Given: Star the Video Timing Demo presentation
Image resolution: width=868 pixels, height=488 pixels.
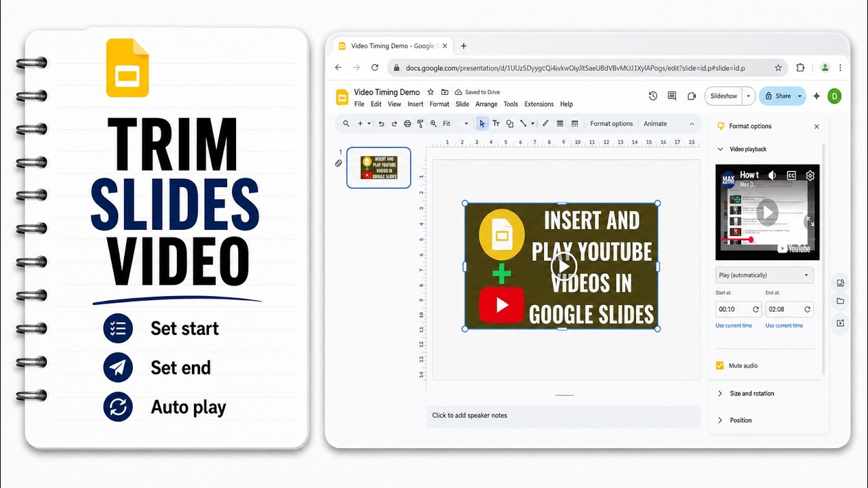Looking at the screenshot, I should coord(429,92).
